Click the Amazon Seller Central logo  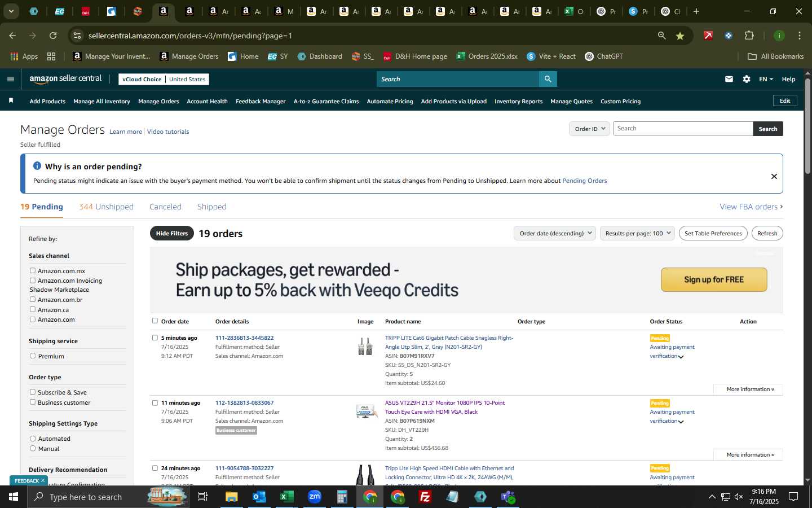[65, 79]
